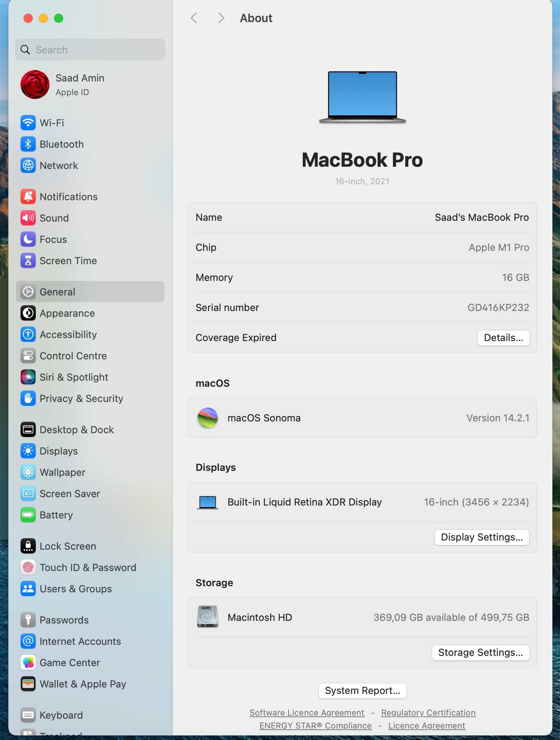
Task: Open Wallet & Apple Pay icon
Action: coord(28,684)
